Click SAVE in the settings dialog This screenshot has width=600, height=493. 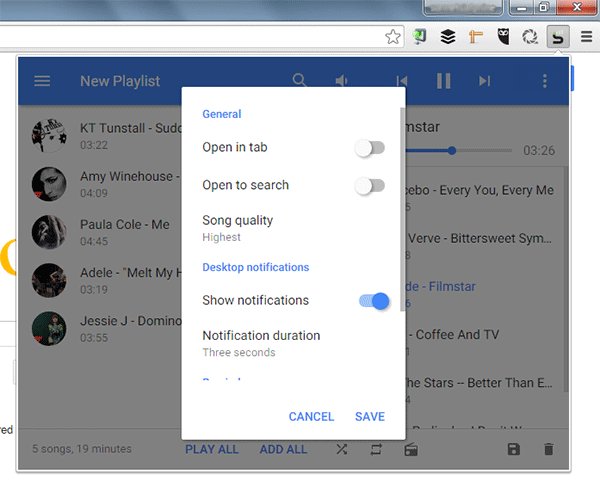370,416
